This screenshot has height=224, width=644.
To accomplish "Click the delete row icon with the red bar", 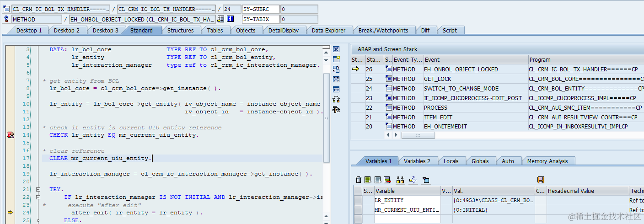I will click(x=387, y=180).
